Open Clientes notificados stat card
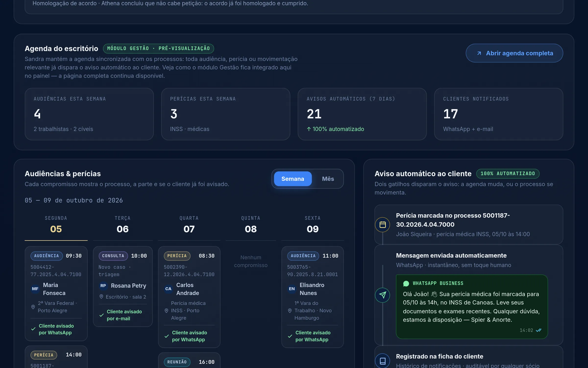The image size is (588, 368). pyautogui.click(x=499, y=114)
